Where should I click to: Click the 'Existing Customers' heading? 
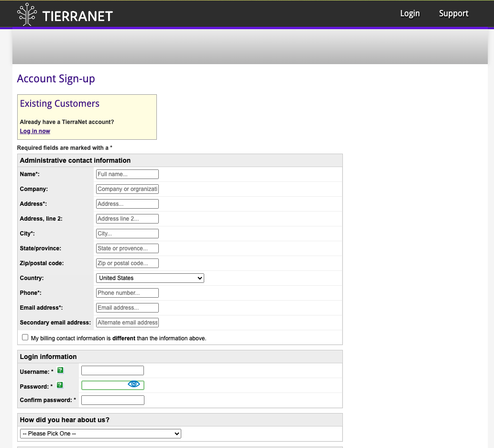pos(60,103)
